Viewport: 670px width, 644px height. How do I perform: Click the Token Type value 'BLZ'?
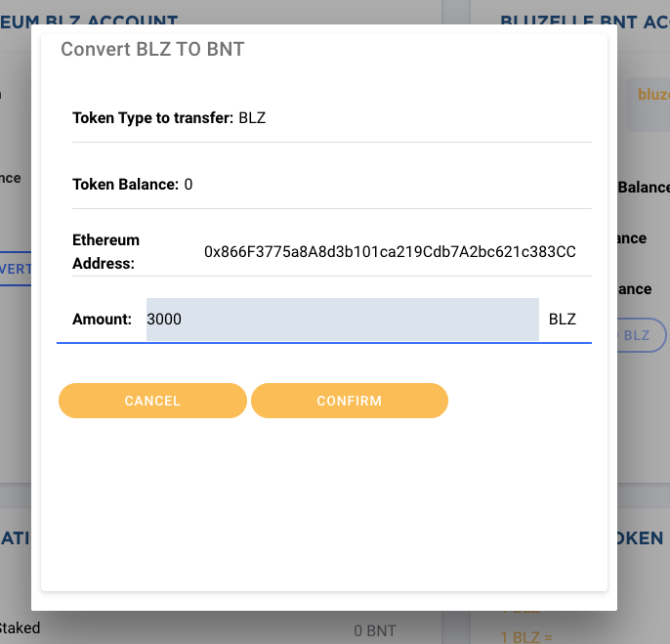coord(252,118)
